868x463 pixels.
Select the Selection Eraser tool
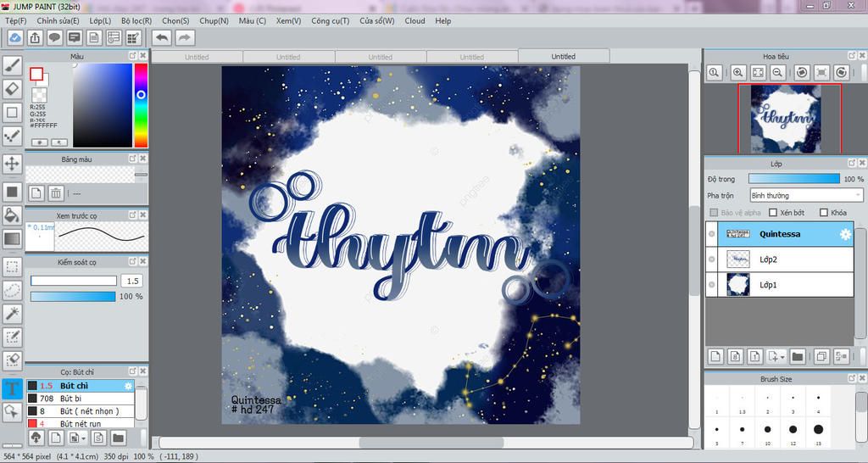click(x=12, y=360)
